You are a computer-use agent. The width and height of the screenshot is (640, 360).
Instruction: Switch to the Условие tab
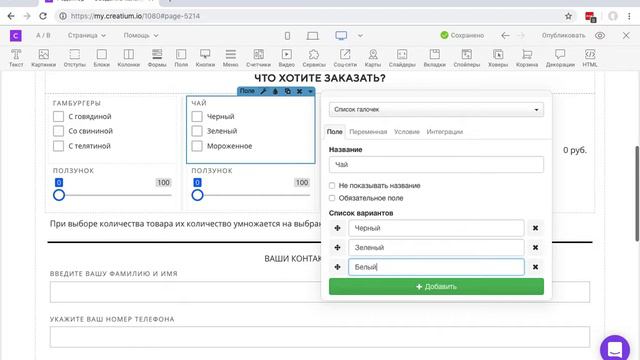coord(407,132)
